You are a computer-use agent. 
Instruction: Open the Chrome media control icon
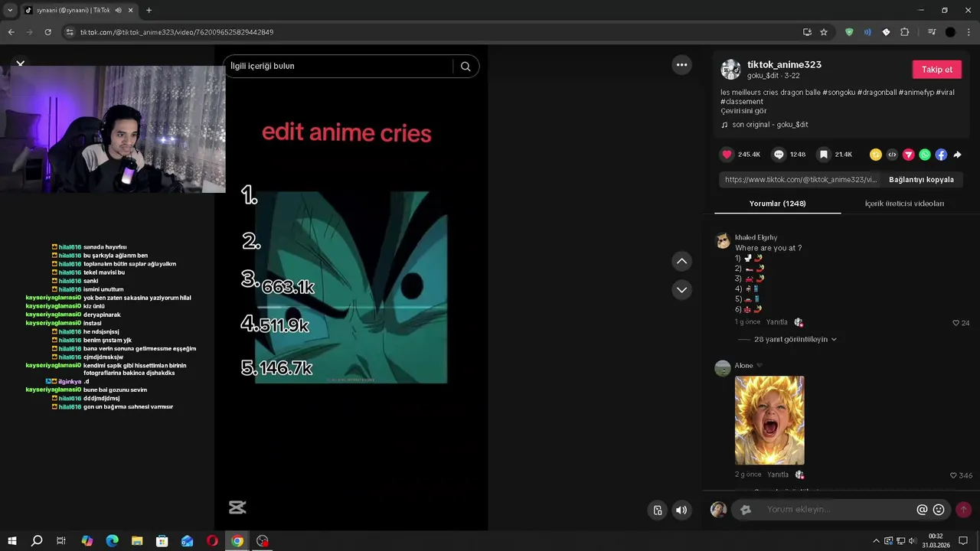(x=932, y=32)
